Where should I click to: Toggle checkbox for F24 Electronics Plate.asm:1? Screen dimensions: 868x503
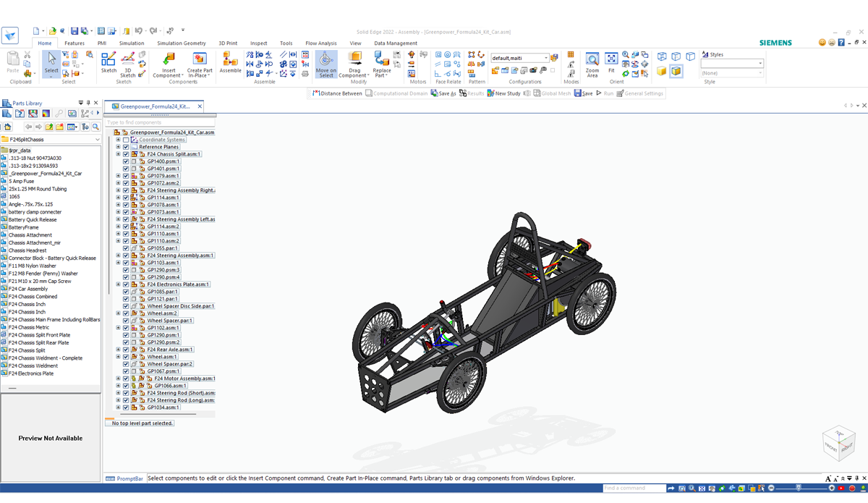coord(126,284)
